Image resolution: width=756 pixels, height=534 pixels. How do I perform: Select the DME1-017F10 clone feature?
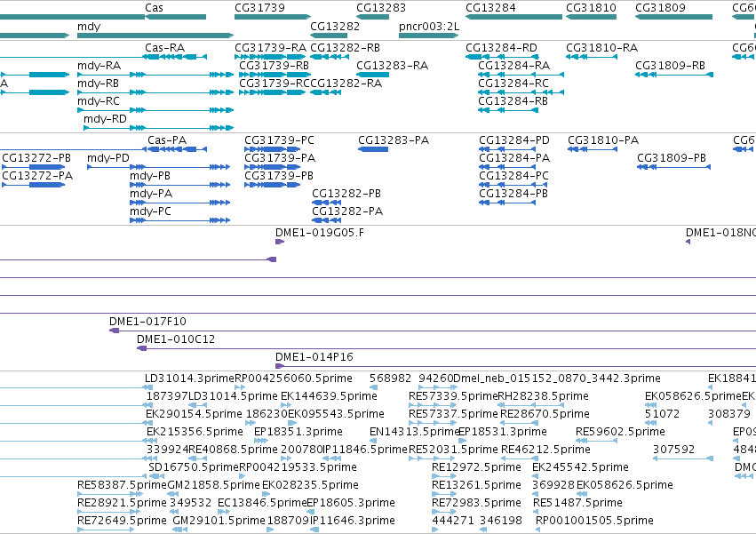(x=433, y=331)
